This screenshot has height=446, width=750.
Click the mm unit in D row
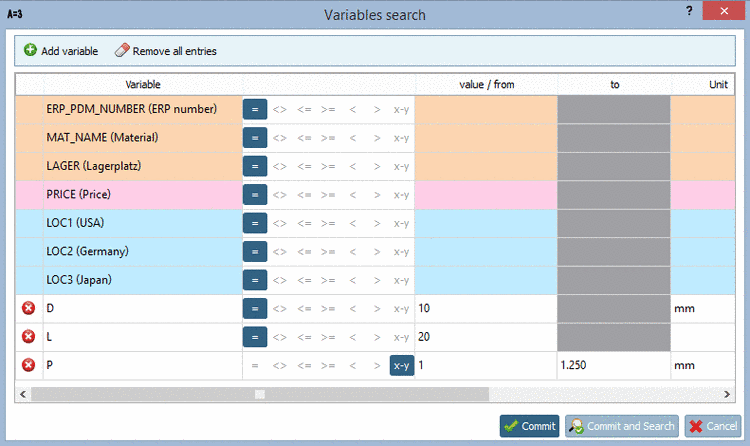pos(684,309)
